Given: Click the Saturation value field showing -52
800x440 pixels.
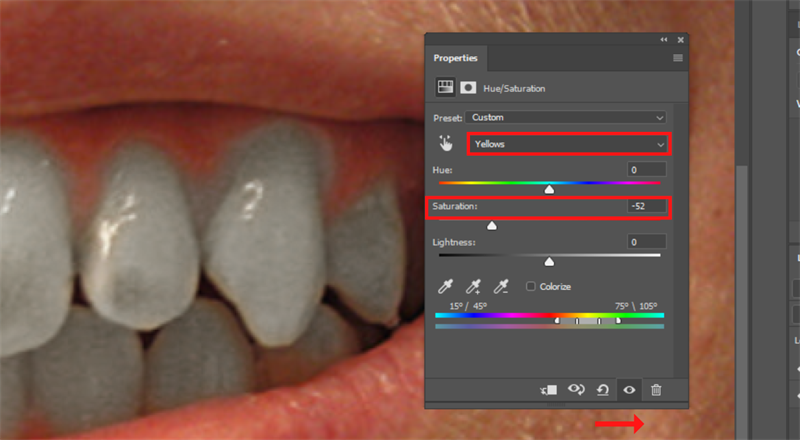Looking at the screenshot, I should click(x=646, y=206).
